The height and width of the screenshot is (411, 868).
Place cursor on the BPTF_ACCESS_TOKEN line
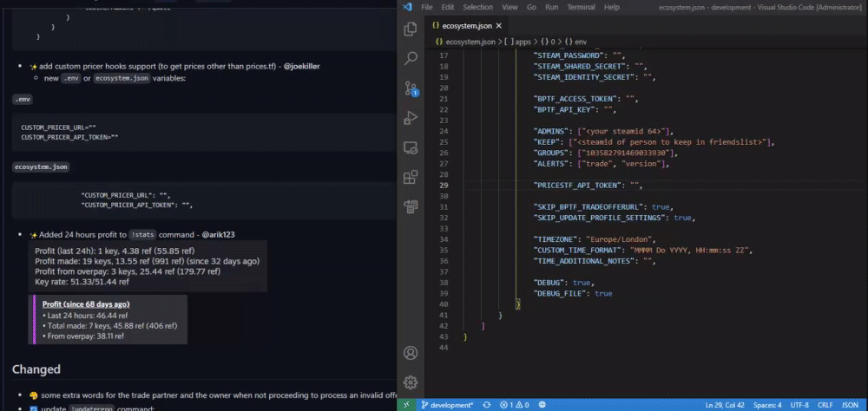pos(586,99)
